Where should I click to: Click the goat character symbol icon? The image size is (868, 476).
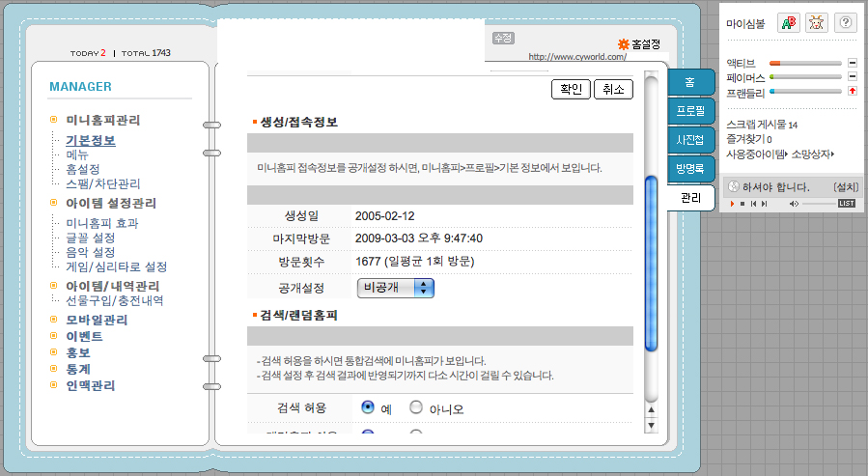(816, 23)
